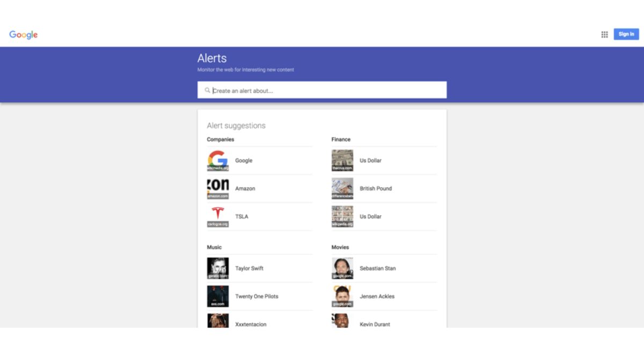Choose Twenty One Pilots suggestion text
Image resolution: width=644 pixels, height=349 pixels.
pos(257,296)
